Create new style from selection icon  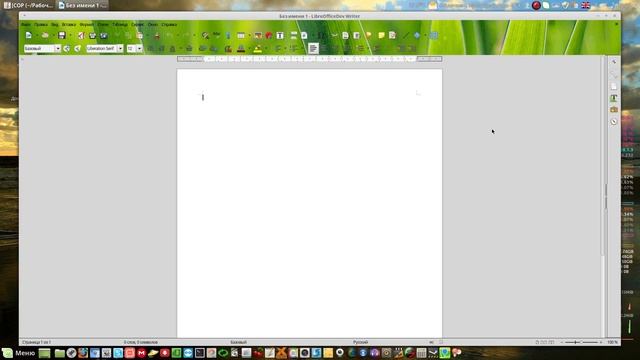point(77,49)
